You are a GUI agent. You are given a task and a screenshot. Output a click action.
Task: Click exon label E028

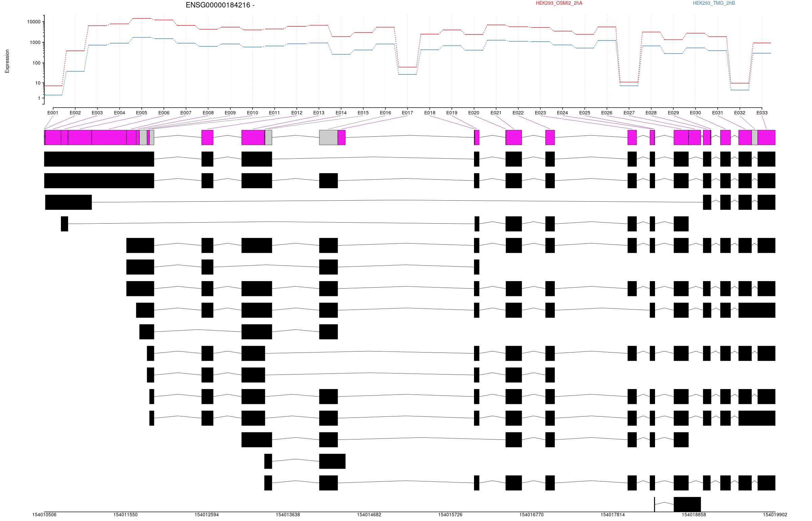click(651, 113)
